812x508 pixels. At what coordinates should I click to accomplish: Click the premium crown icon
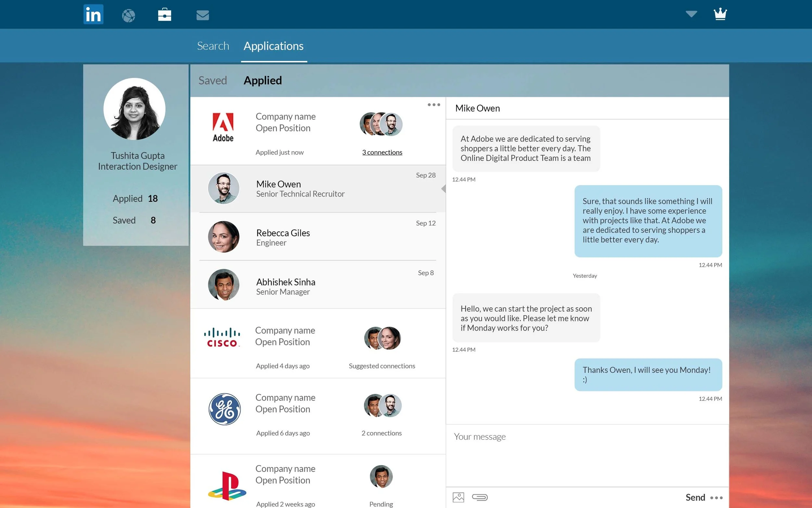tap(720, 14)
